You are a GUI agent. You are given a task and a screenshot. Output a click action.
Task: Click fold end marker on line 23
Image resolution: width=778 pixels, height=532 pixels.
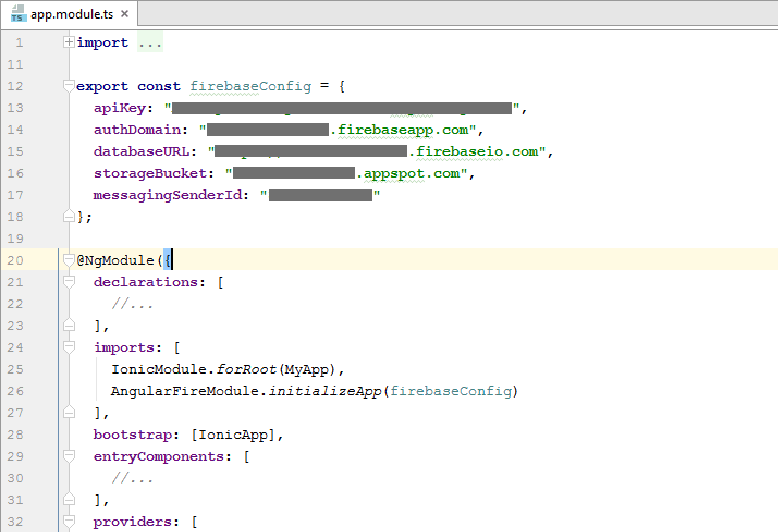[x=69, y=325]
